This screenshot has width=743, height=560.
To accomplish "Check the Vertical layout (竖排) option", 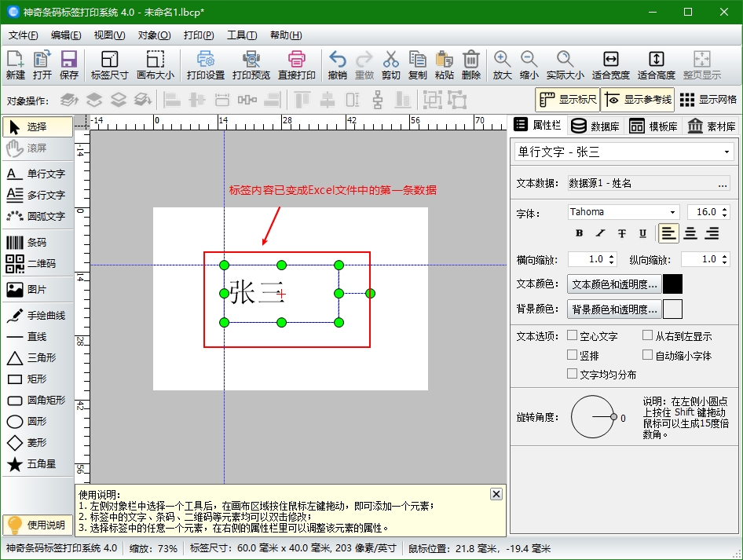I will point(572,356).
